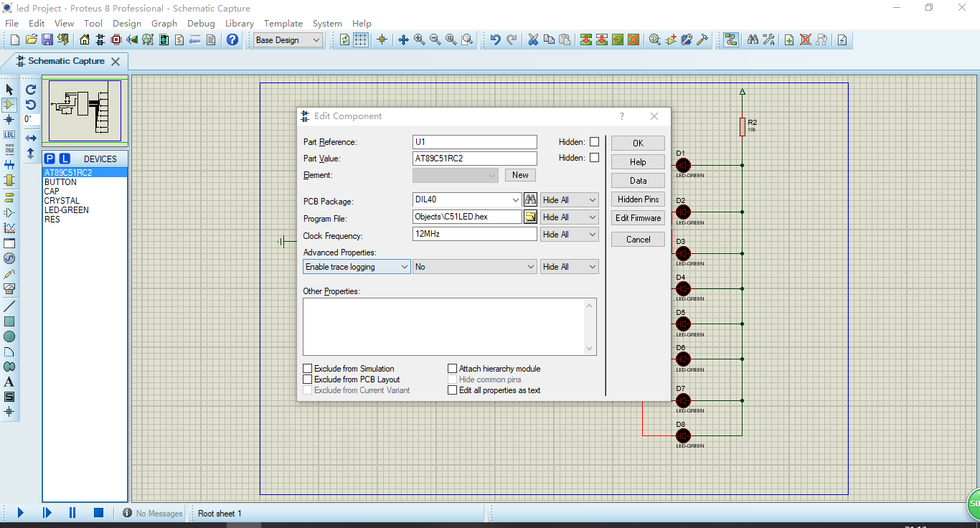980x528 pixels.
Task: Click the Zoom In magnifier icon
Action: pyautogui.click(x=419, y=39)
